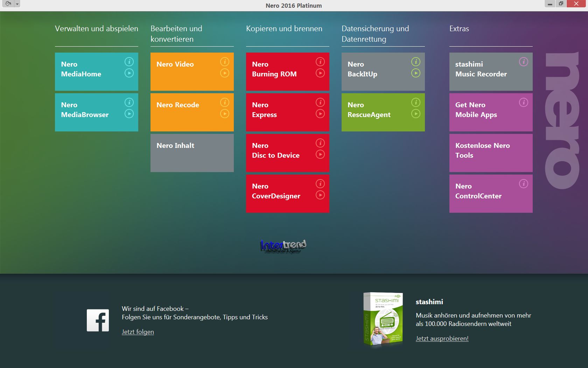Show info for Nero Express
The image size is (588, 368).
[x=320, y=102]
